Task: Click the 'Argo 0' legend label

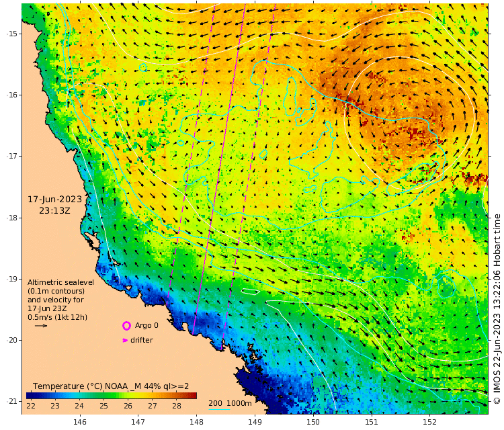Action: (146, 325)
